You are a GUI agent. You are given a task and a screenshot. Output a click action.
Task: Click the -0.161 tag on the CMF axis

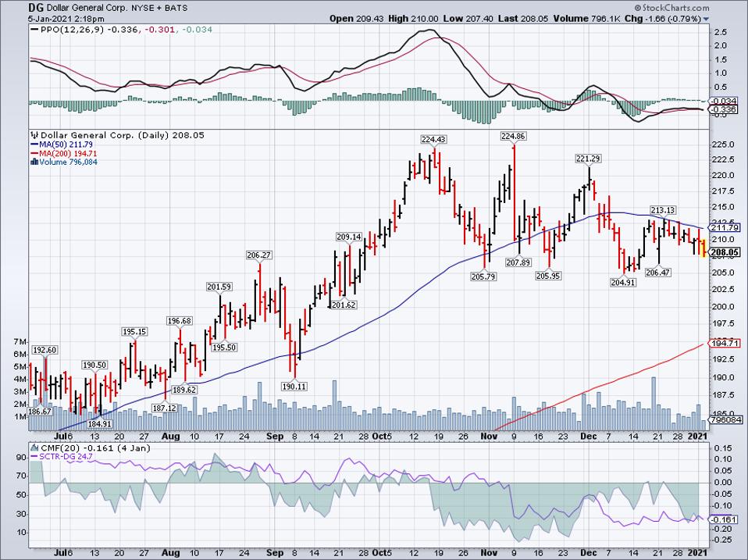point(724,519)
